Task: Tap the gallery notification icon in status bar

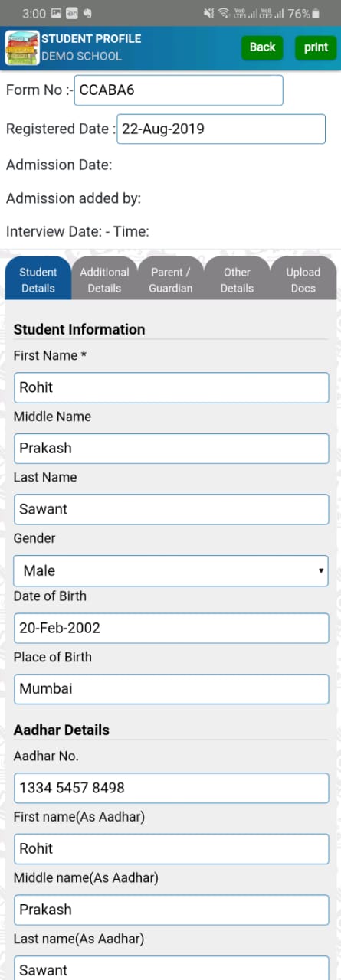Action: click(56, 14)
